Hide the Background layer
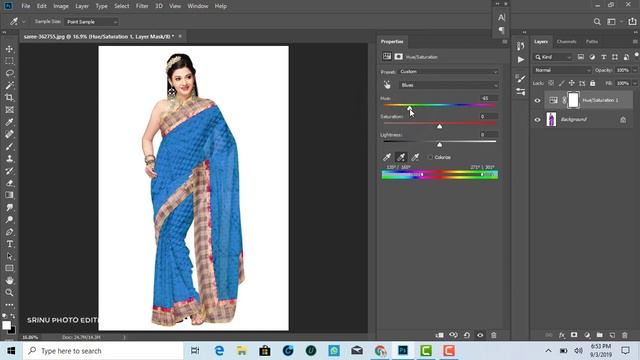 [x=537, y=120]
